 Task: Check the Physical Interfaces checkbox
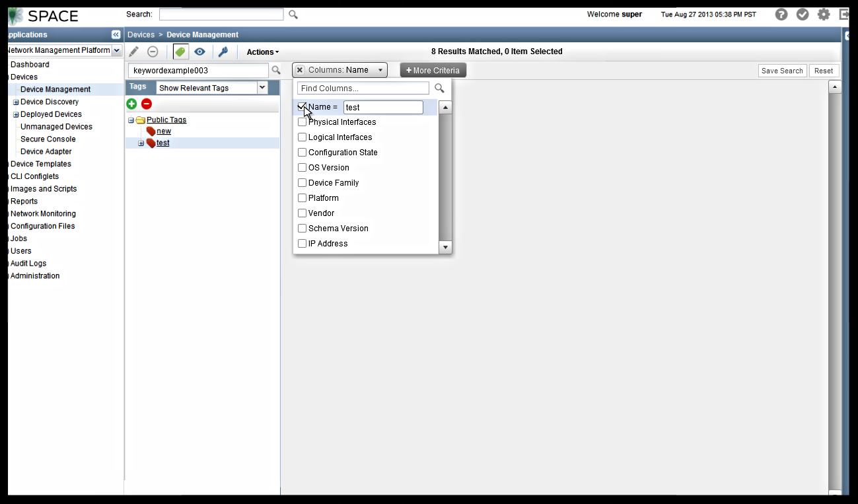[302, 122]
